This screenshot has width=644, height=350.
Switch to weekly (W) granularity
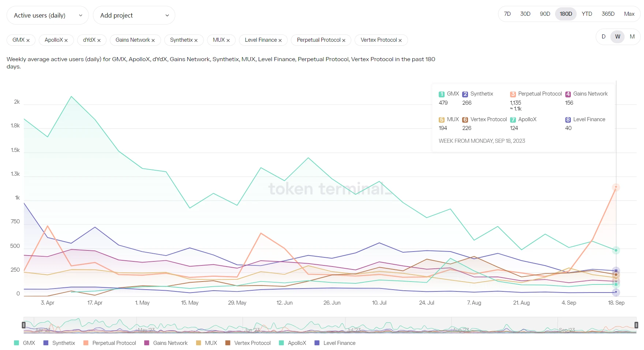point(618,37)
